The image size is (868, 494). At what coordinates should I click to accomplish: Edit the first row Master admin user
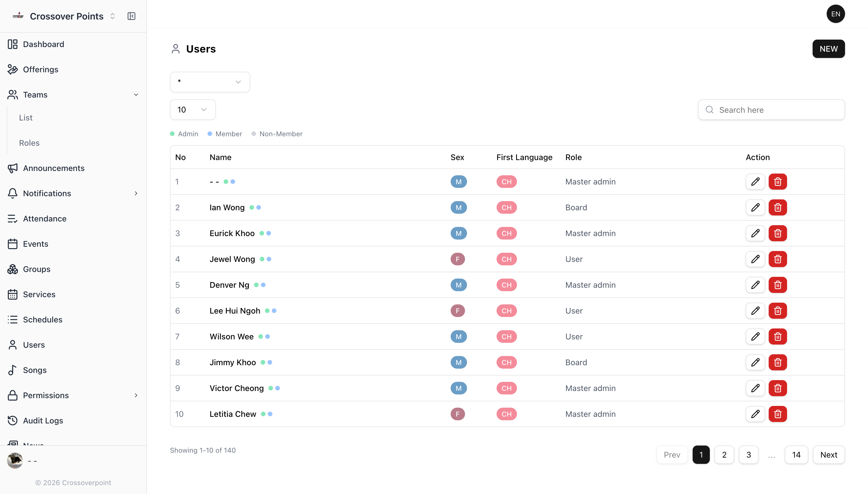coord(755,182)
